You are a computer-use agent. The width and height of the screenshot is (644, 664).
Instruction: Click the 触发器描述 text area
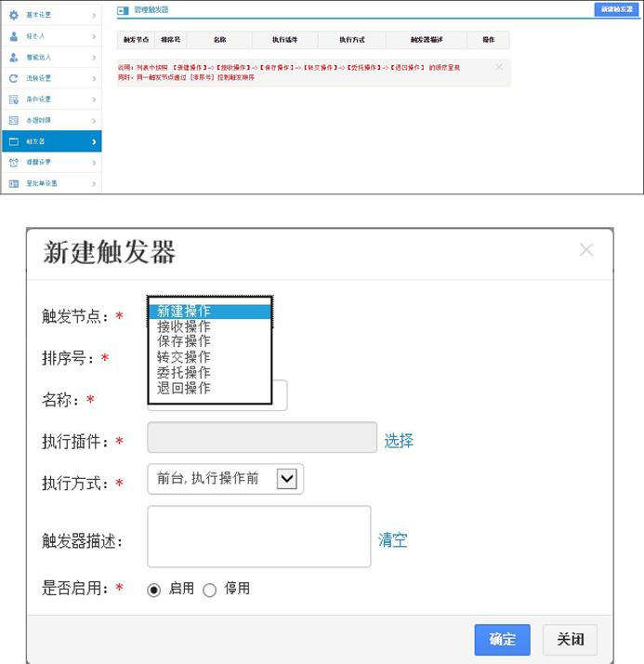258,537
